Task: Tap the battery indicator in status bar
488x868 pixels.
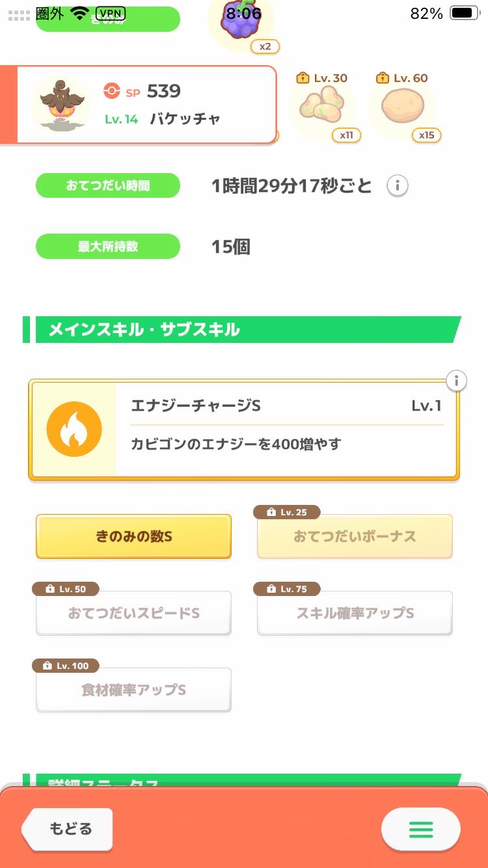Action: point(465,13)
